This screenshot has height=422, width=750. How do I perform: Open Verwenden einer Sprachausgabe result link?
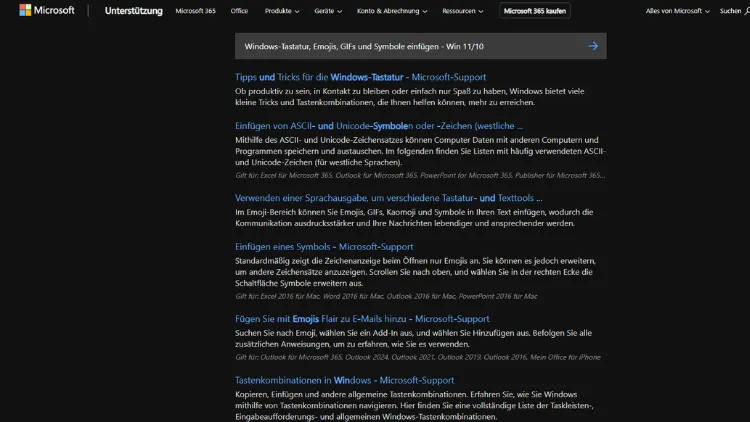point(388,198)
